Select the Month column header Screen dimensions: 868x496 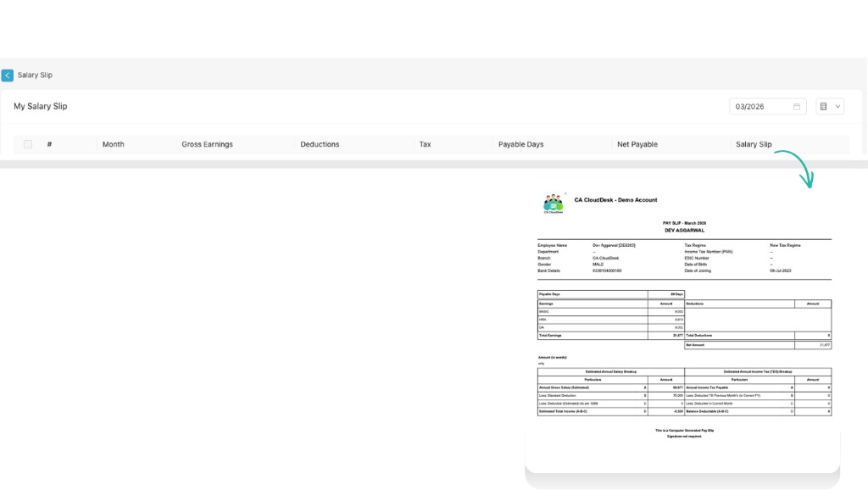point(114,144)
